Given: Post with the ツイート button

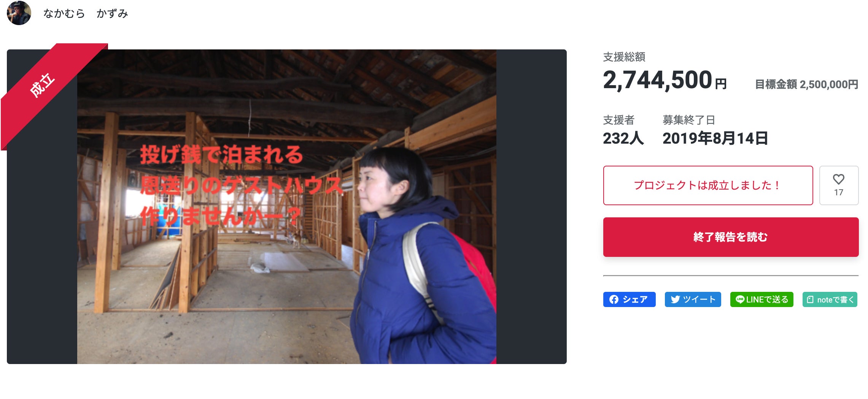Looking at the screenshot, I should pyautogui.click(x=693, y=299).
